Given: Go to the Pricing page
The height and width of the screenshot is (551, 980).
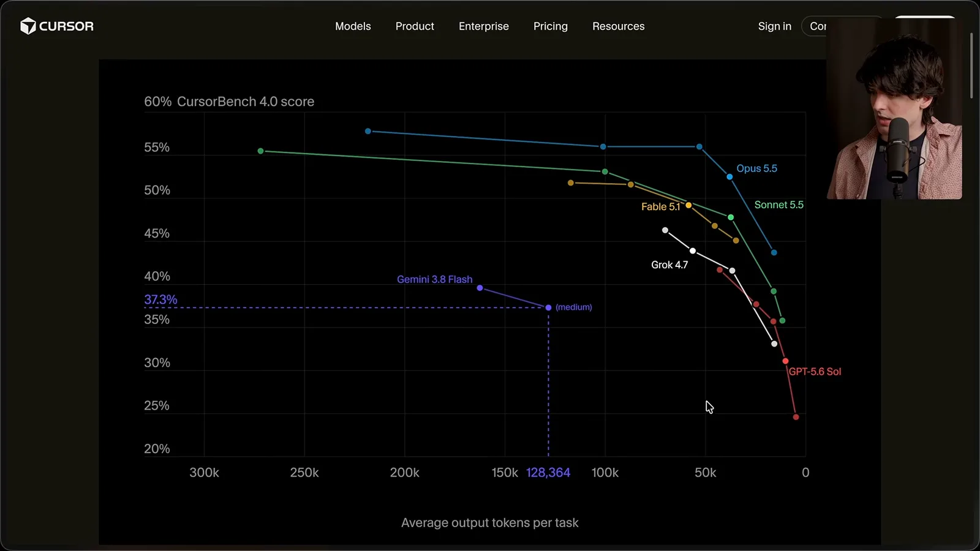Looking at the screenshot, I should point(551,26).
